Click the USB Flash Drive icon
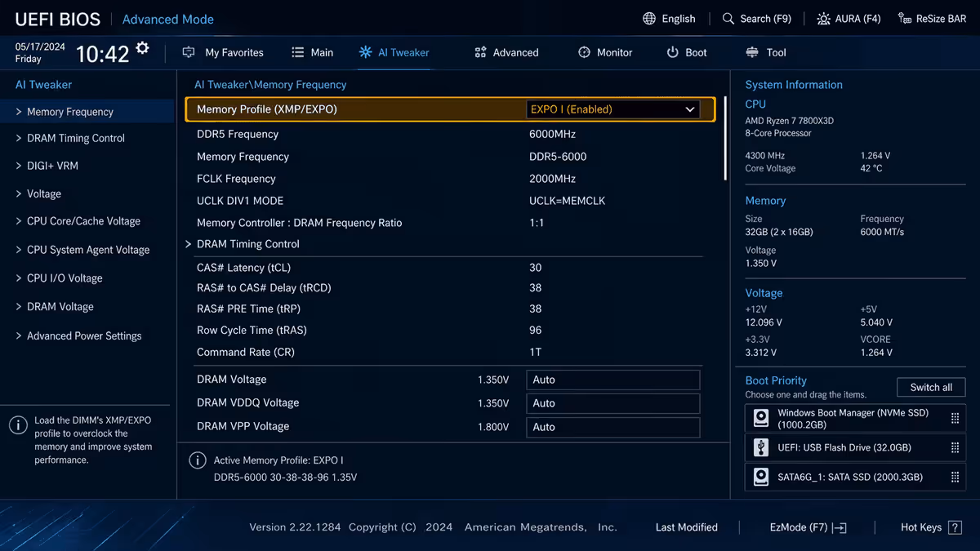980x551 pixels. 761,447
